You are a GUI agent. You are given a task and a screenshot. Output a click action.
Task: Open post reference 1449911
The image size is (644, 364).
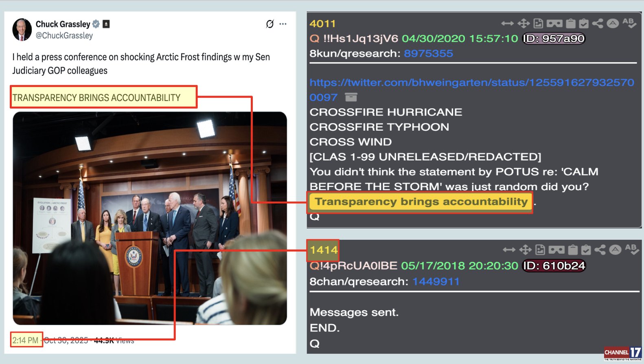tap(436, 281)
